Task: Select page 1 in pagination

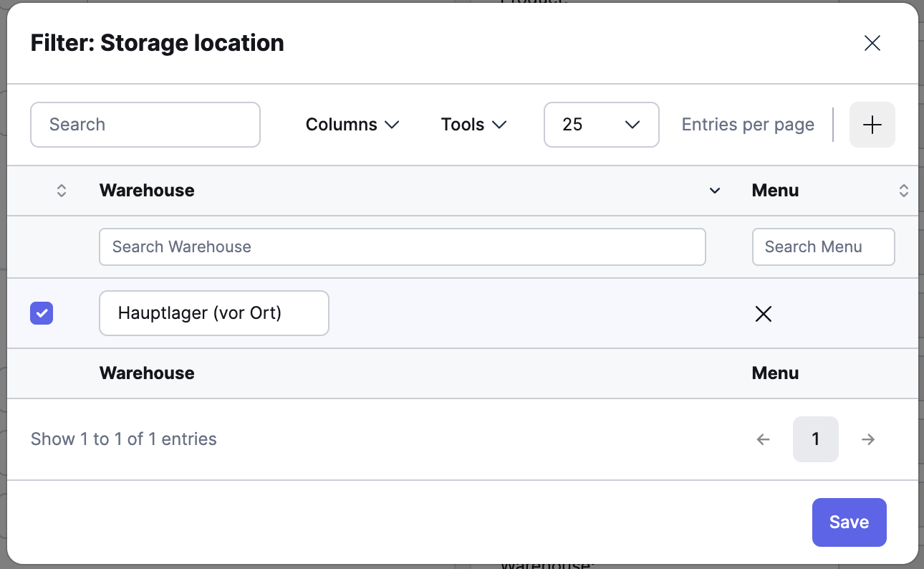Action: click(815, 439)
